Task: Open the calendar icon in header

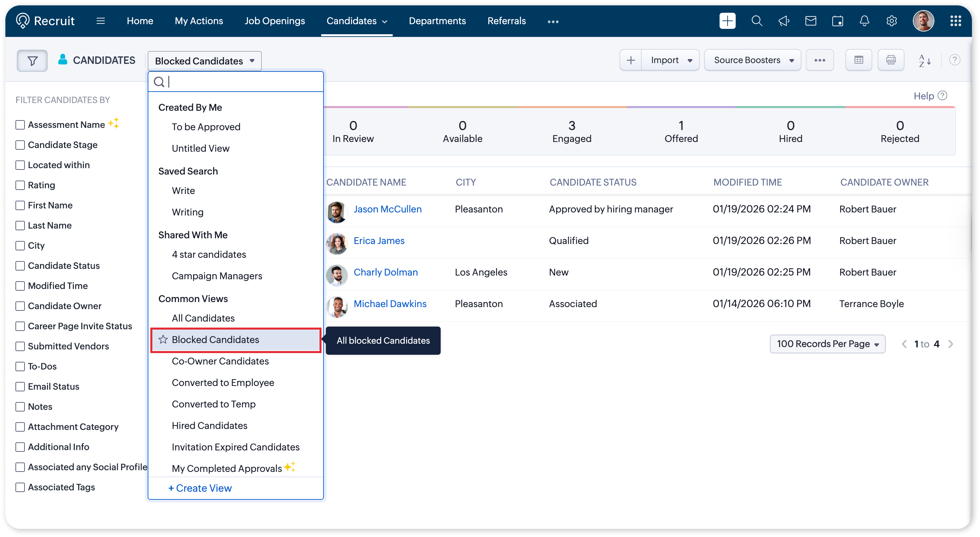Action: (x=837, y=21)
